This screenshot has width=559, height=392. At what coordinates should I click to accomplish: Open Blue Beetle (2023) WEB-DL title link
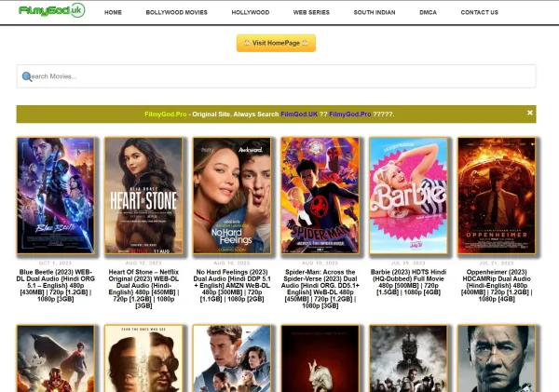pos(56,286)
